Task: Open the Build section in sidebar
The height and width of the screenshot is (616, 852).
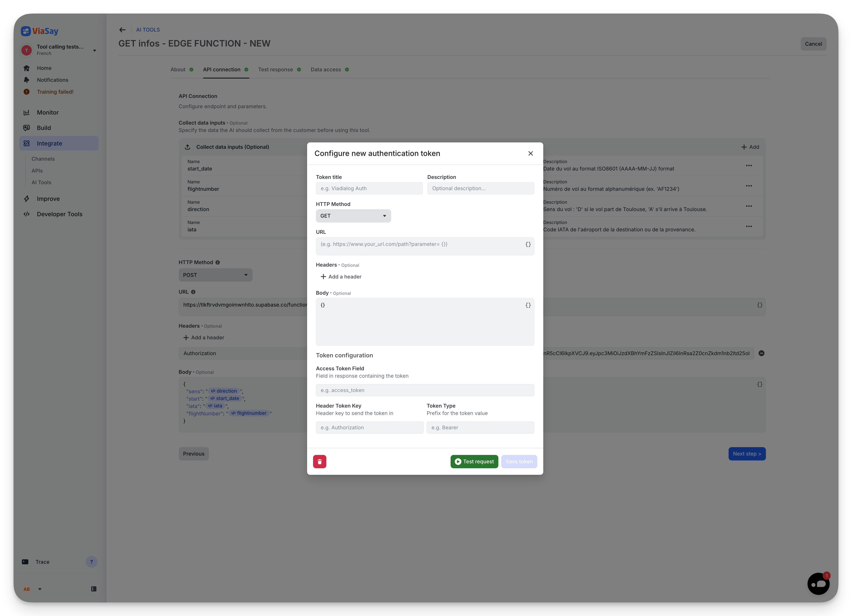Action: (44, 128)
